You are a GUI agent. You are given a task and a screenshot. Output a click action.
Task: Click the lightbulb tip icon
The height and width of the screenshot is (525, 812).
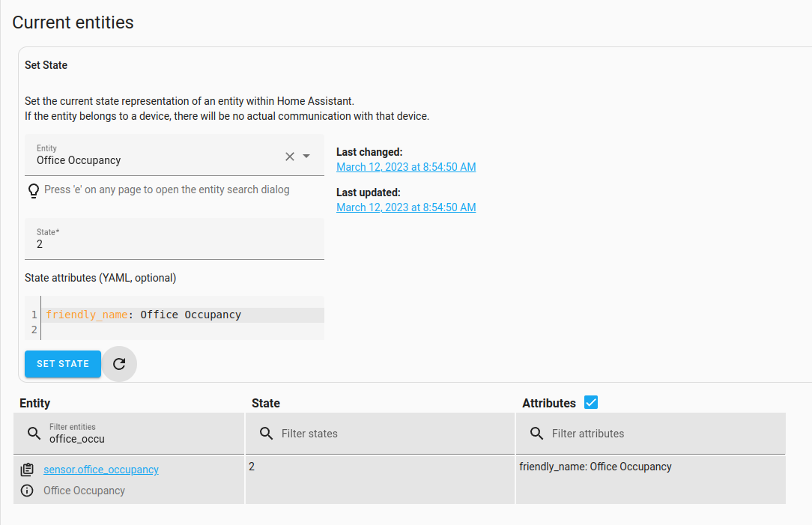[33, 190]
